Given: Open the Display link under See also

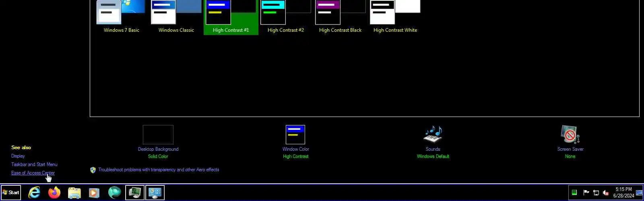Looking at the screenshot, I should pos(18,156).
